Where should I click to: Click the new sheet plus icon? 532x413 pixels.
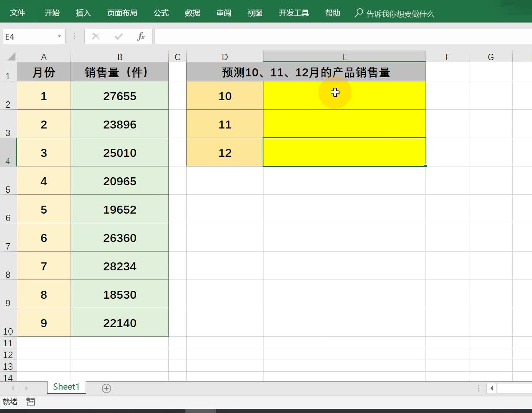(106, 388)
